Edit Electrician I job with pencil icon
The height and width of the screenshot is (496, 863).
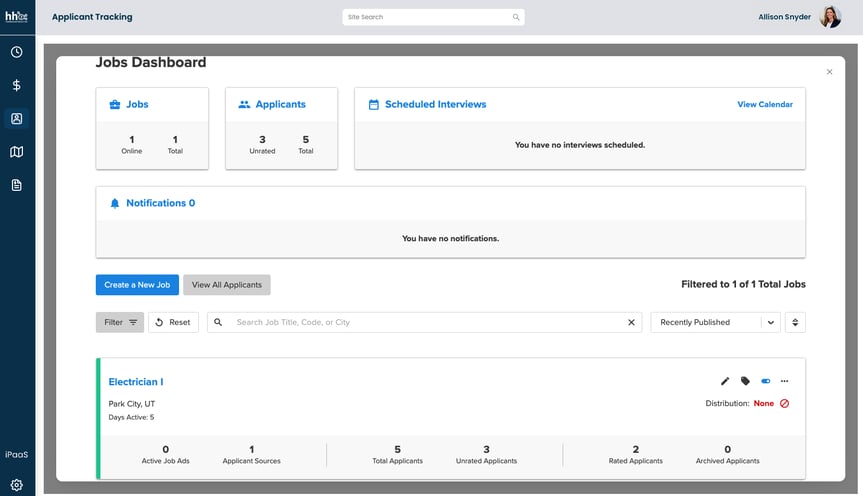(725, 381)
